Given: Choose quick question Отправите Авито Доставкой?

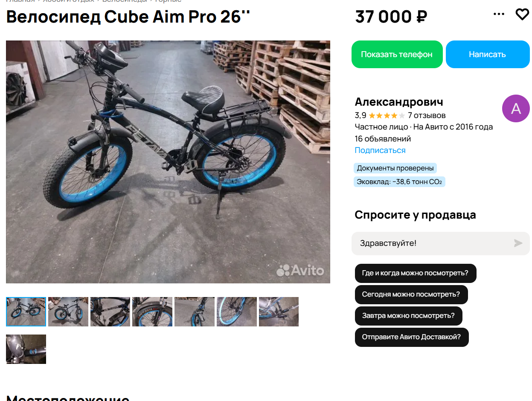Looking at the screenshot, I should tap(412, 337).
